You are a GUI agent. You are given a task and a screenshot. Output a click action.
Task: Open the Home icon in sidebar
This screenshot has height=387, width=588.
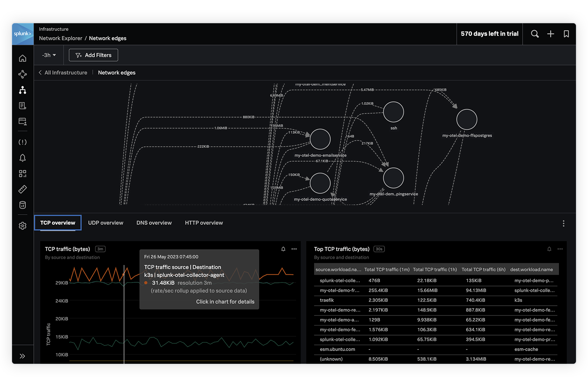pos(22,58)
